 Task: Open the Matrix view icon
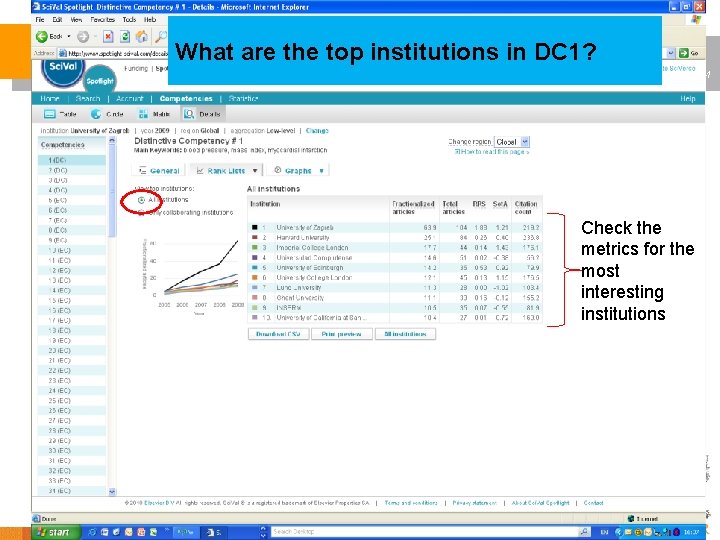click(143, 114)
